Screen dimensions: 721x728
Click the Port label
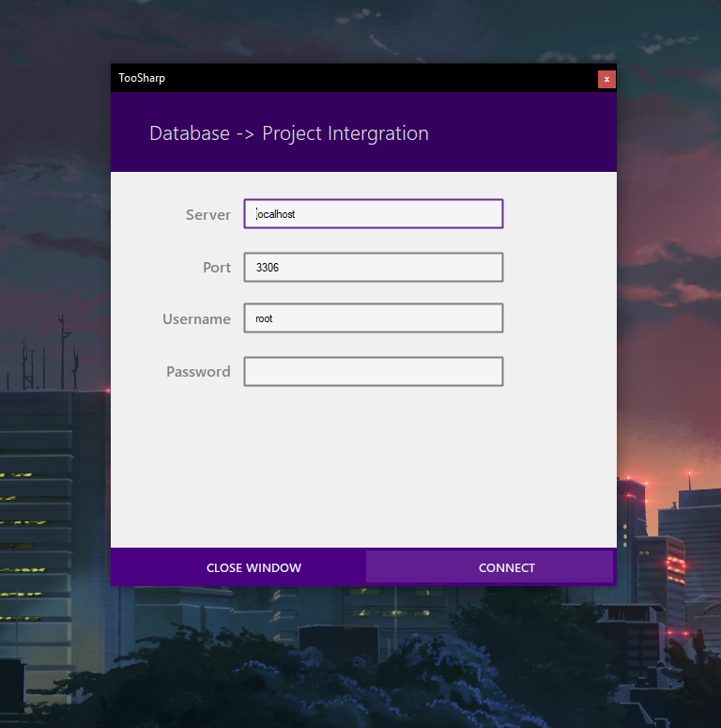[x=217, y=268]
